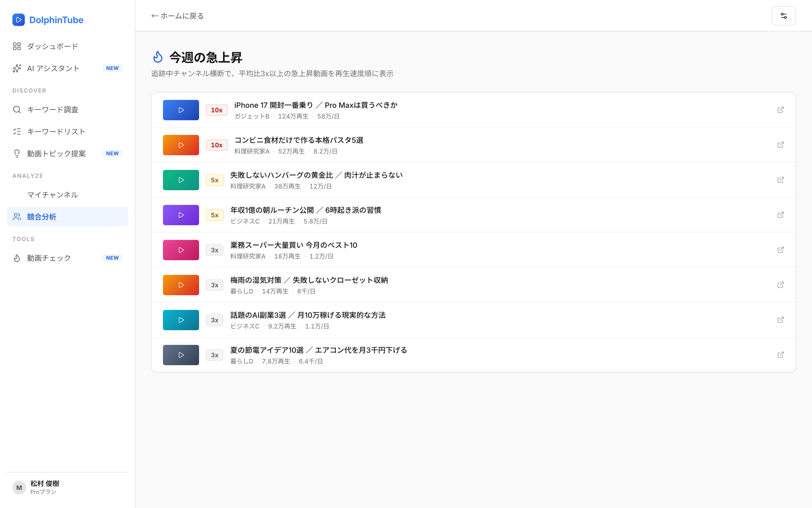Image resolution: width=812 pixels, height=508 pixels.
Task: Open ハンバーグの黄金比 video external link icon
Action: click(780, 180)
